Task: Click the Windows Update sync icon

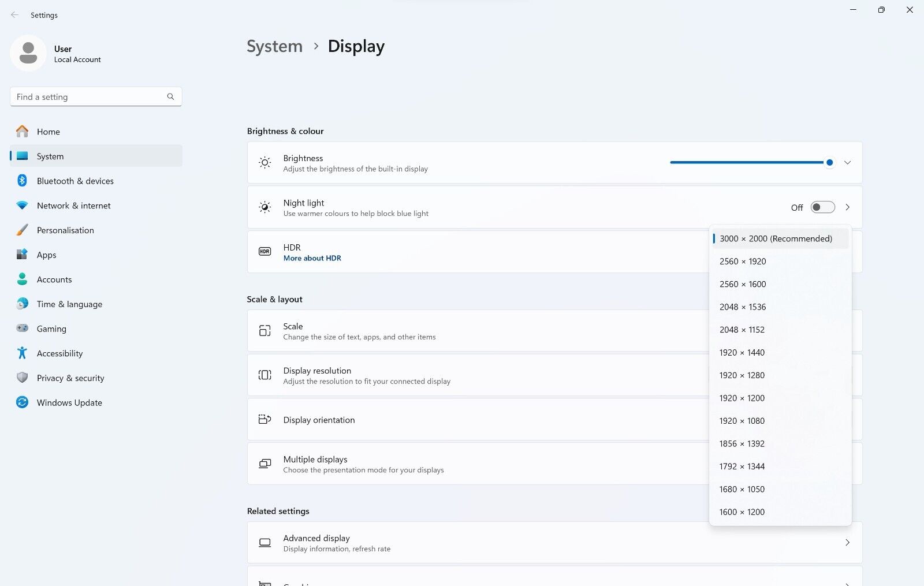Action: point(22,402)
